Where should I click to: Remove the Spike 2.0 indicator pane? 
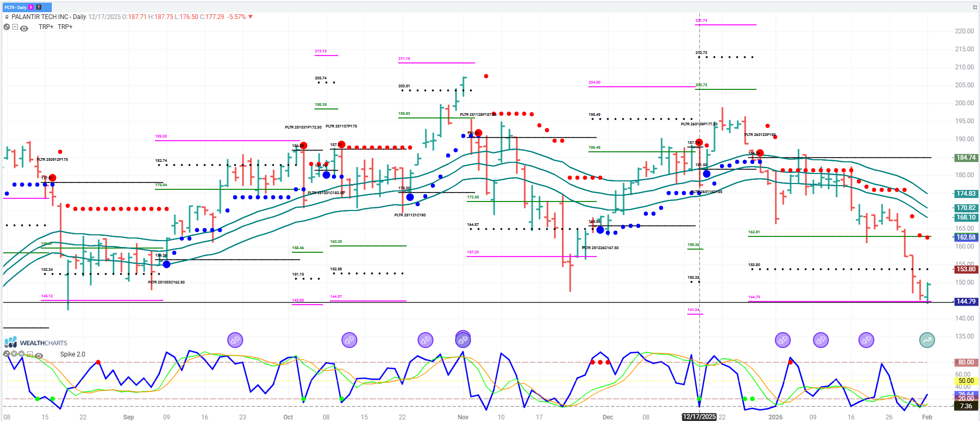point(6,354)
